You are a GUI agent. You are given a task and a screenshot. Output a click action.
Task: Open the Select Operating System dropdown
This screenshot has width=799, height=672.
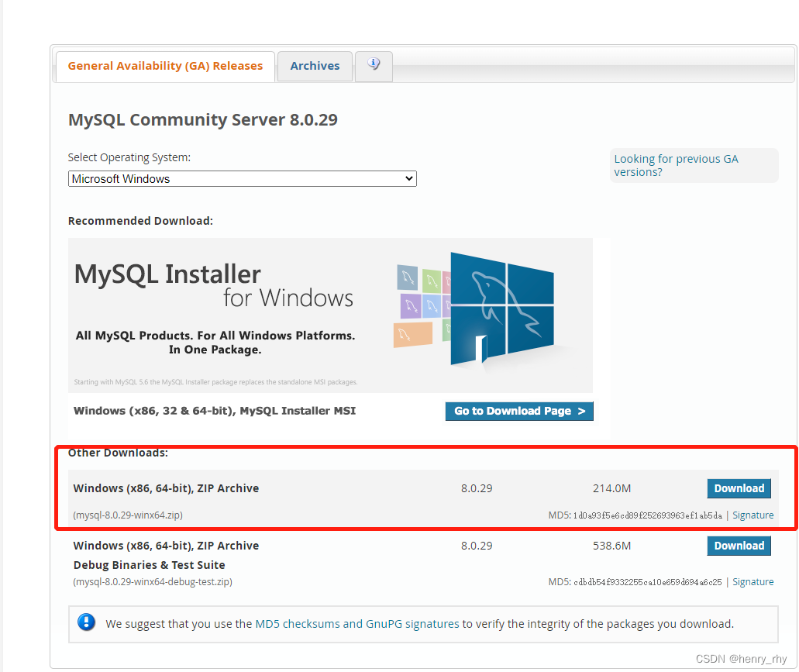click(243, 179)
